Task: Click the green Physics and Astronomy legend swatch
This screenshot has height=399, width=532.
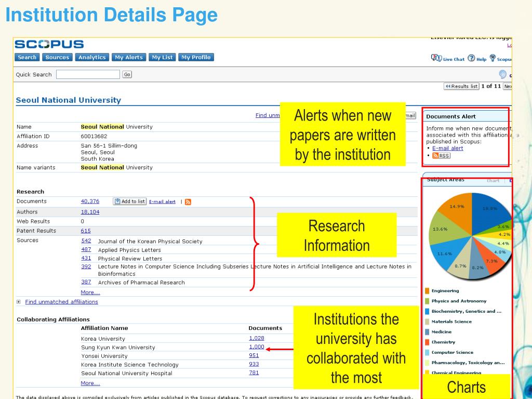Action: click(427, 301)
